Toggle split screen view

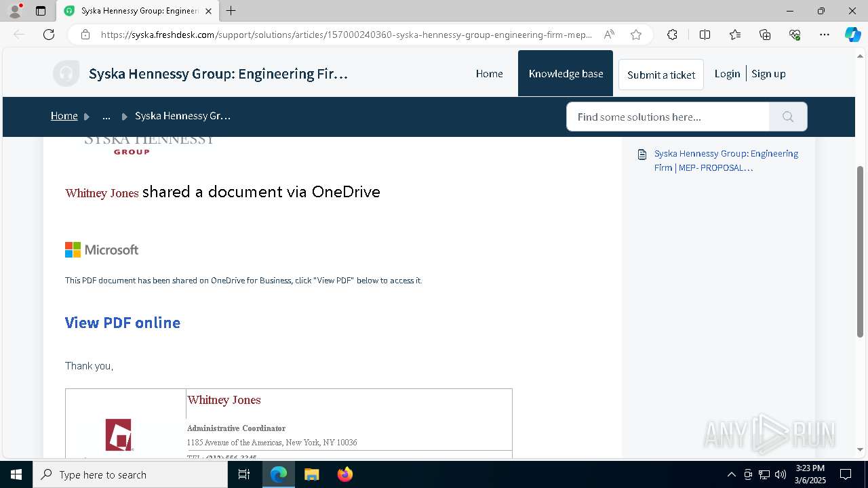(705, 35)
